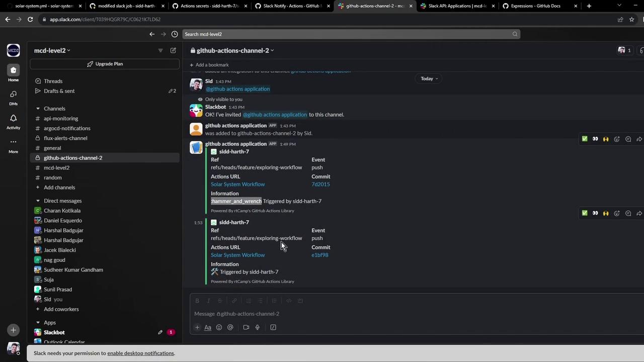The height and width of the screenshot is (362, 644).
Task: Compose a new message with the pencil icon
Action: pyautogui.click(x=173, y=50)
